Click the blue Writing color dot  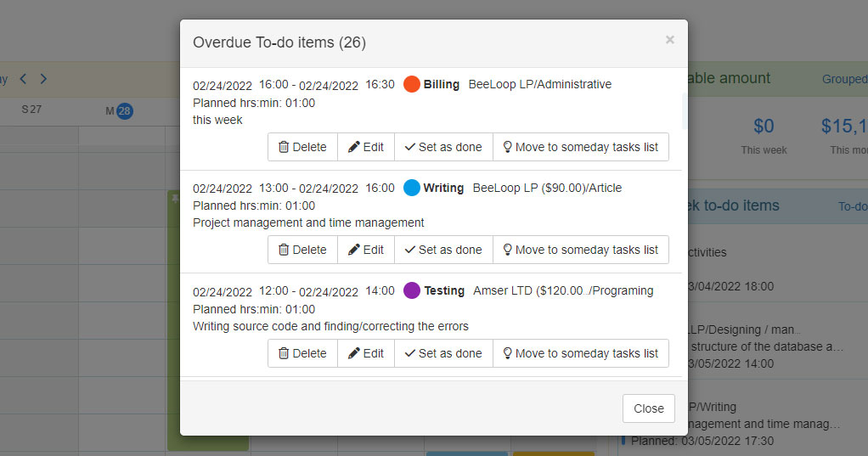point(412,188)
